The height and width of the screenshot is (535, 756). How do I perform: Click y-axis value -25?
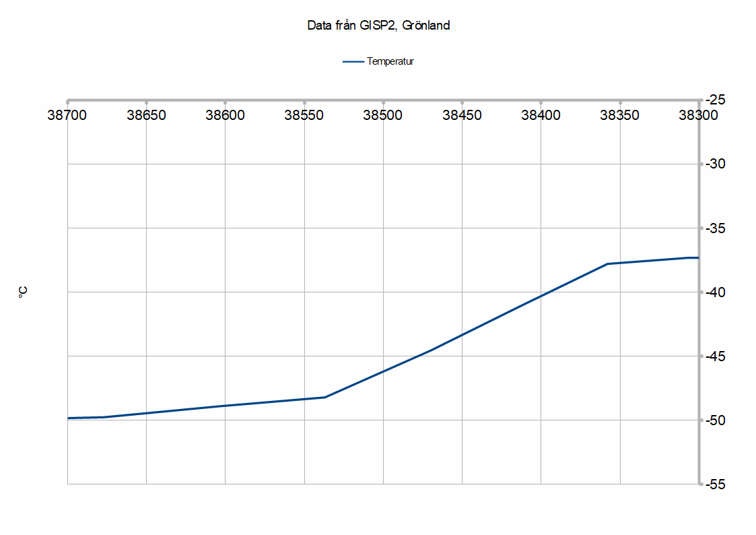pyautogui.click(x=716, y=100)
